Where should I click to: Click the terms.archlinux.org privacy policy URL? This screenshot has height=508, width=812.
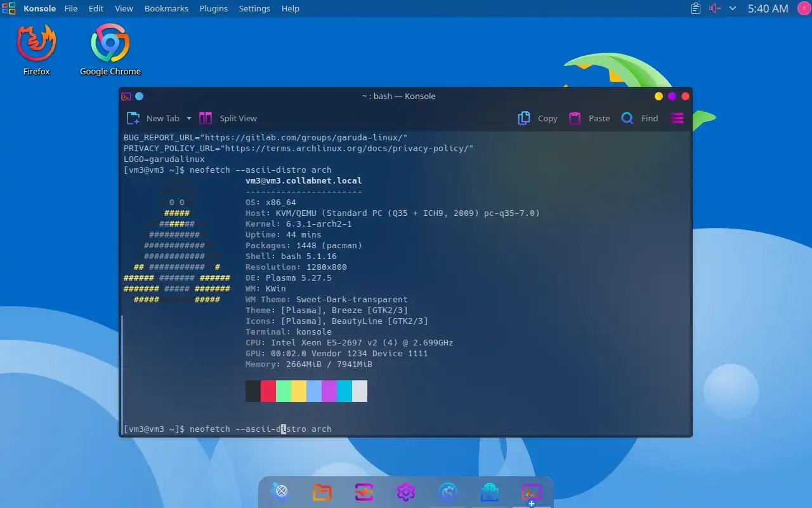pyautogui.click(x=346, y=148)
